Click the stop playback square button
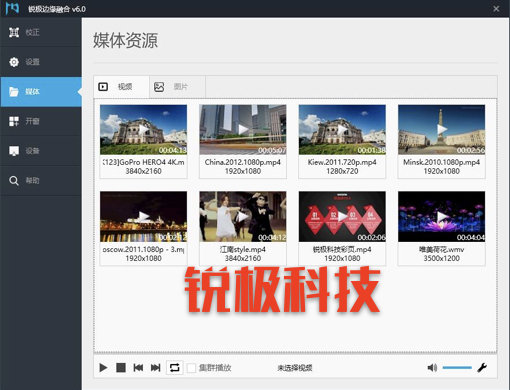510x390 pixels. [121, 368]
